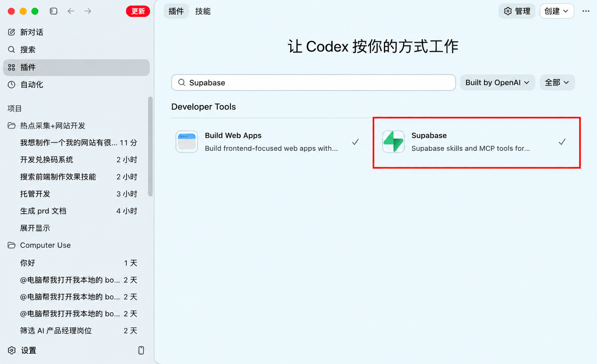Viewport: 597px width, 364px height.
Task: Switch to the 技能 tab
Action: pos(203,11)
